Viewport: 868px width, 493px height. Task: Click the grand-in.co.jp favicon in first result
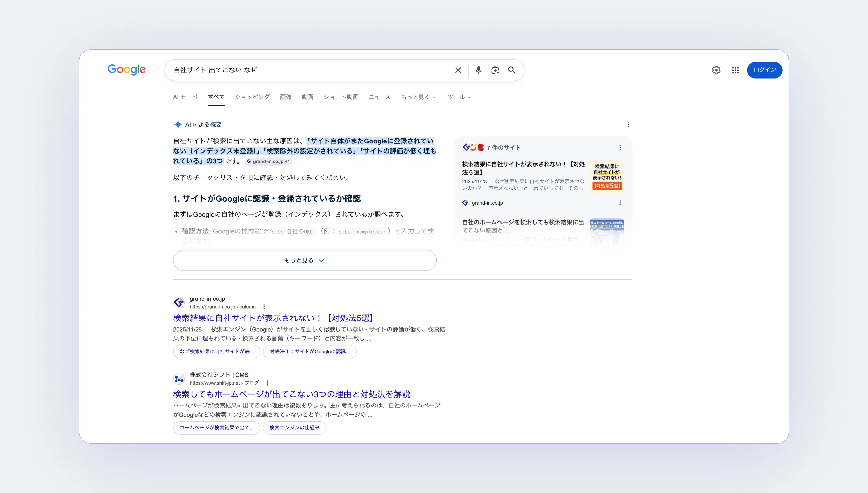tap(179, 302)
